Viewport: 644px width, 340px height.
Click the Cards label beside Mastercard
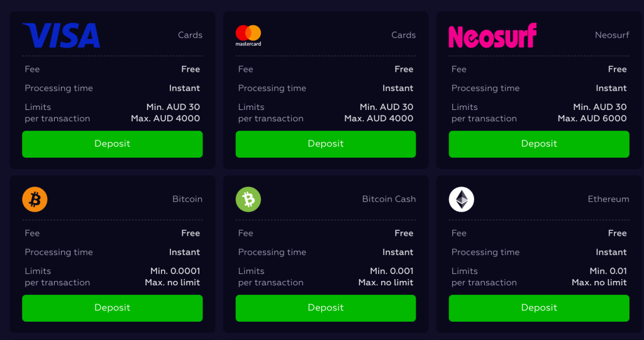point(403,35)
